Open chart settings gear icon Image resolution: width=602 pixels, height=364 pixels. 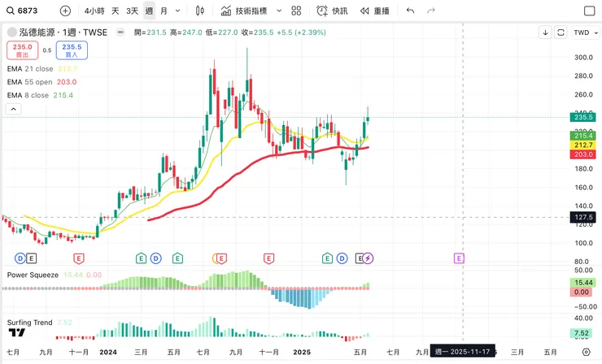tap(586, 352)
